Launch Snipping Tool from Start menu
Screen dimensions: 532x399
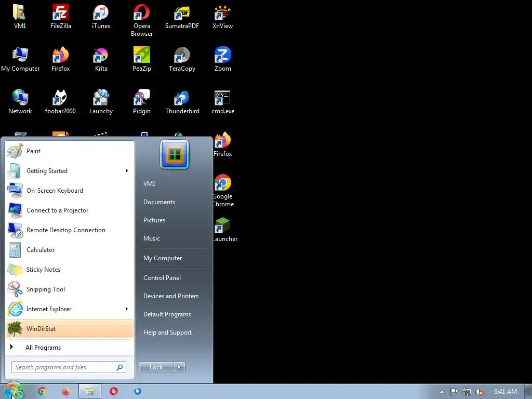pyautogui.click(x=70, y=289)
